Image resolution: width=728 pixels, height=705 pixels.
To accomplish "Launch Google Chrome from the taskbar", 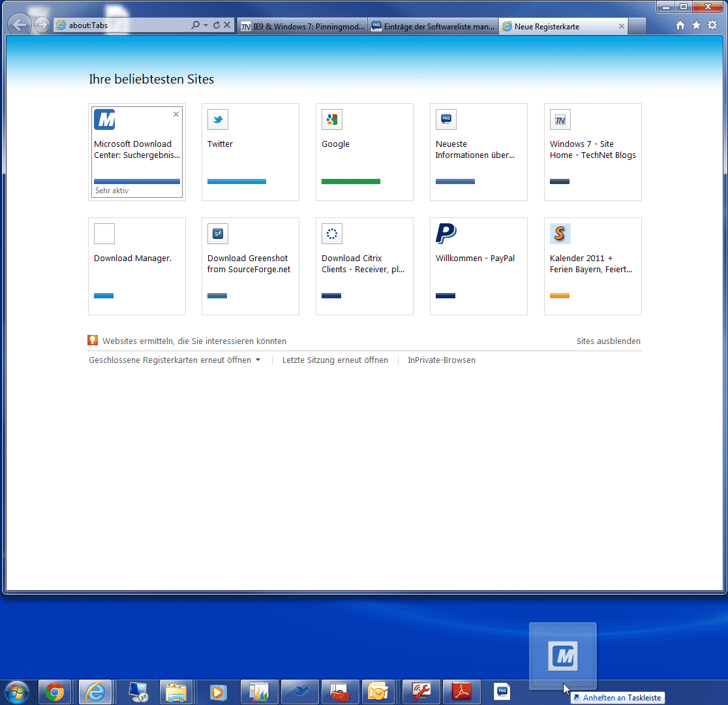I will coord(55,693).
